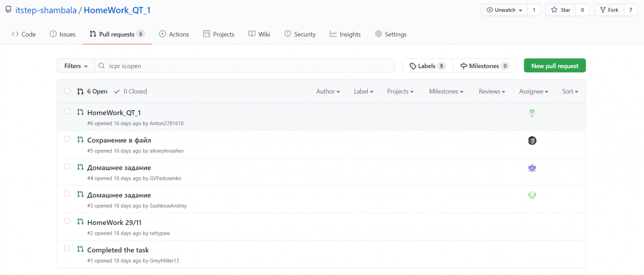Switch to the Code tab

pos(24,34)
